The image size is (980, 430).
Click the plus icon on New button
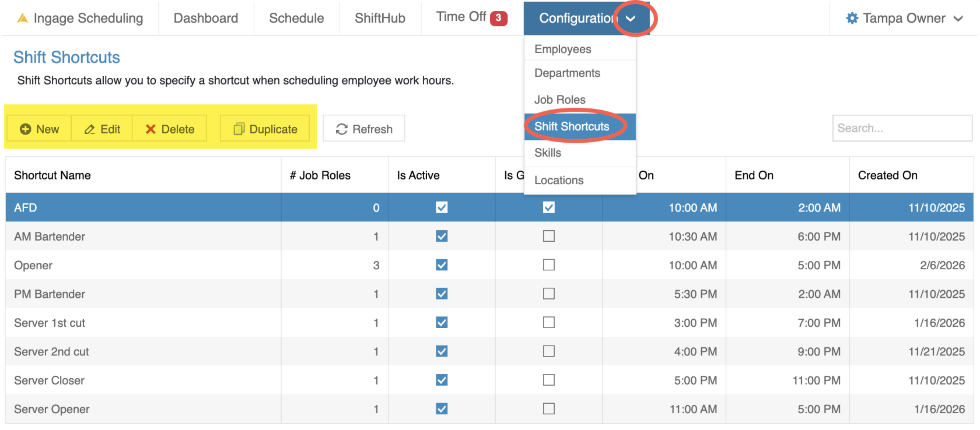click(25, 129)
